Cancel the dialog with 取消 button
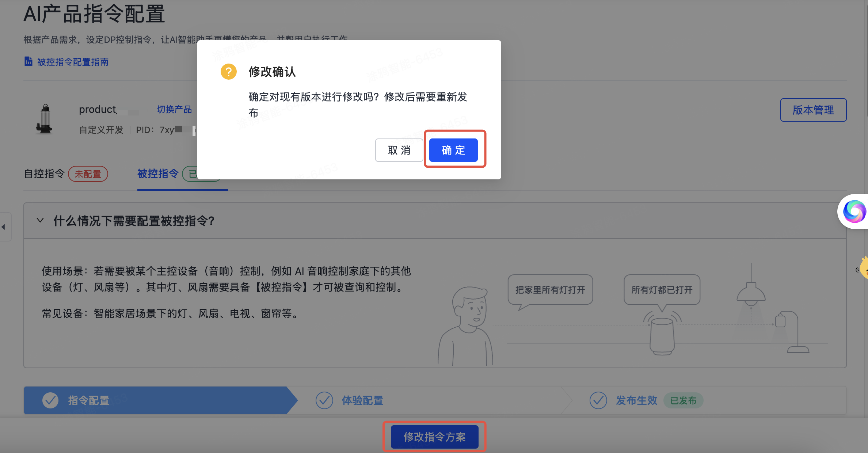This screenshot has height=453, width=868. [399, 150]
